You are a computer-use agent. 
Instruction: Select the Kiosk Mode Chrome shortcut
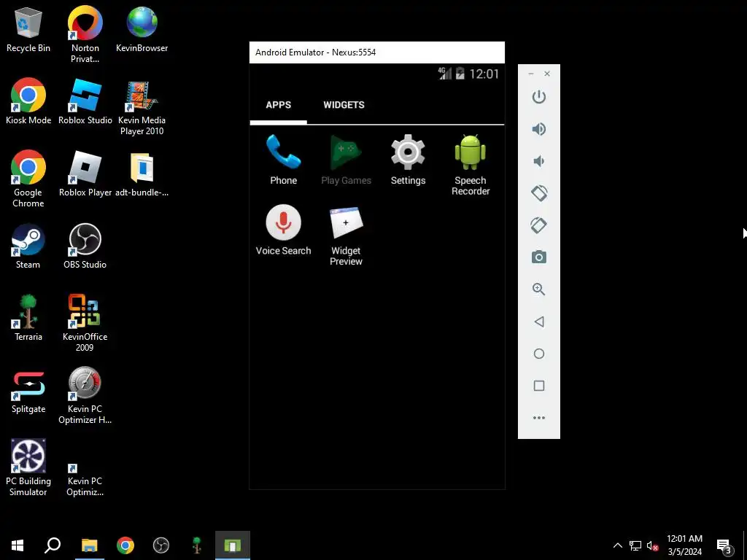(x=28, y=101)
